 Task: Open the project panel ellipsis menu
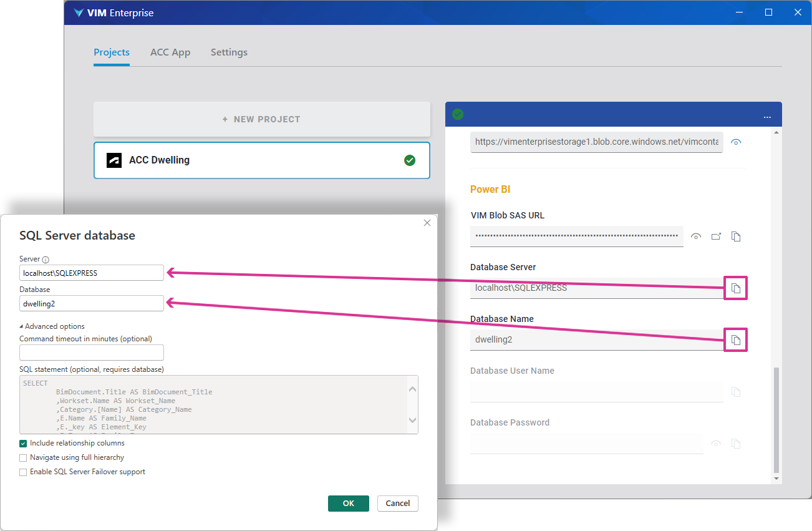(x=767, y=117)
